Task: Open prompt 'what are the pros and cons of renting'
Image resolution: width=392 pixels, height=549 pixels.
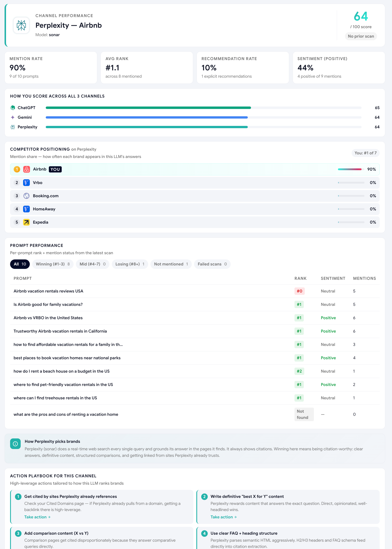Action: pyautogui.click(x=66, y=414)
